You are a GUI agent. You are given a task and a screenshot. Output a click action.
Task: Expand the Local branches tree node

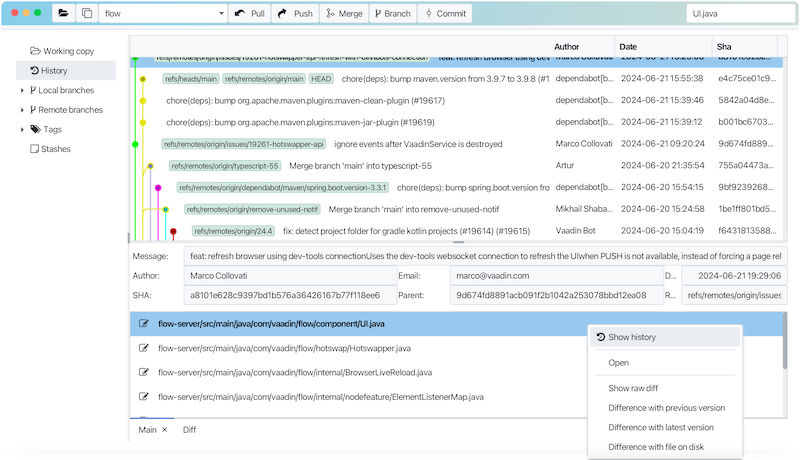22,91
